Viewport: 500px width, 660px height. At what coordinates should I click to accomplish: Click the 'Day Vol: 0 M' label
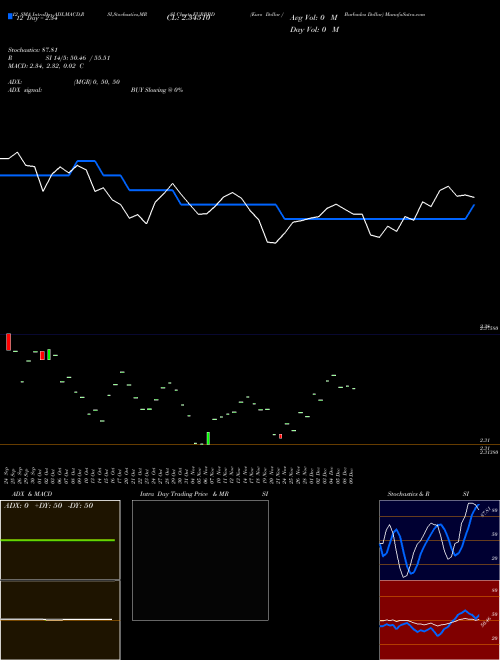[314, 29]
